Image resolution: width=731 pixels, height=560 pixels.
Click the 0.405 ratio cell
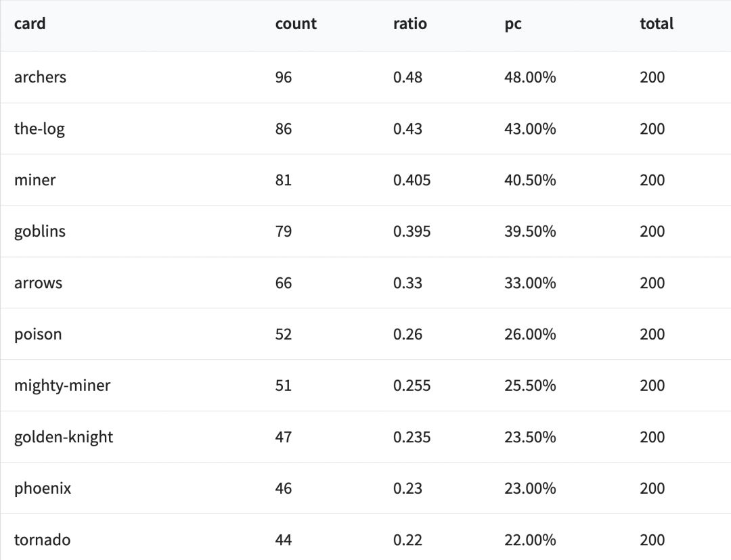(412, 180)
